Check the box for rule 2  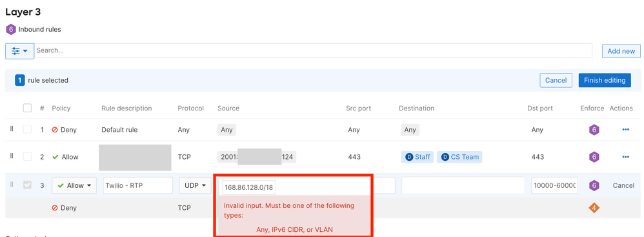[27, 156]
